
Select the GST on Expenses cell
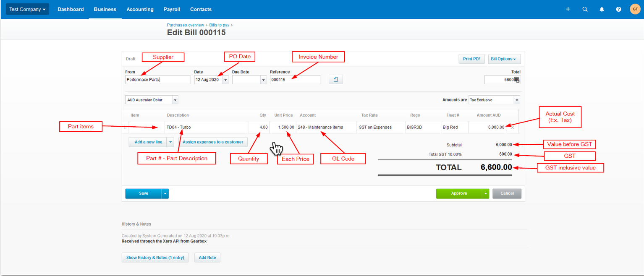(381, 128)
